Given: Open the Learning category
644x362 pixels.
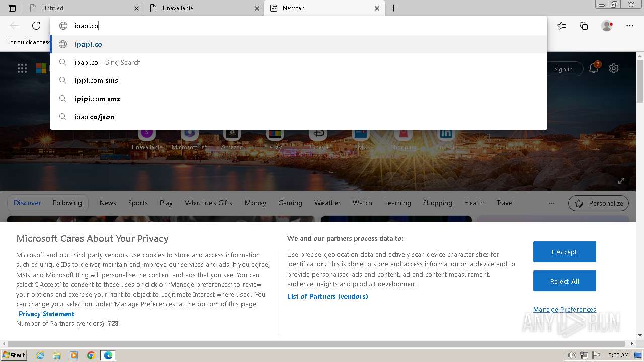Looking at the screenshot, I should (397, 203).
